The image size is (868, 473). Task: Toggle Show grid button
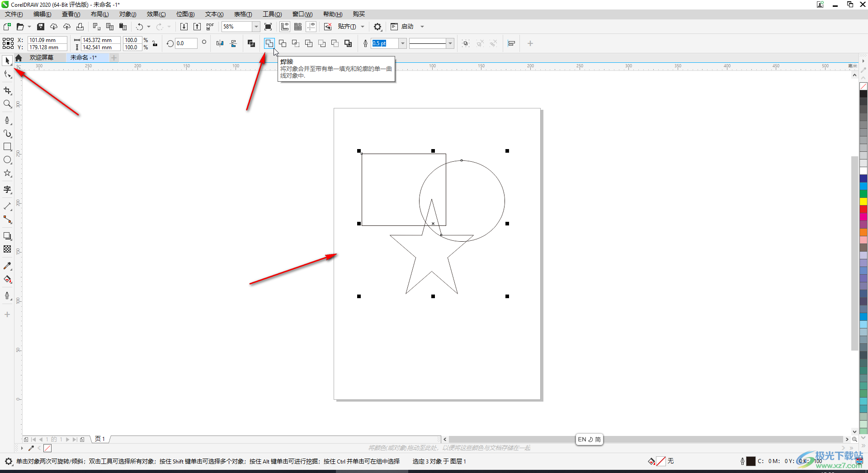(x=298, y=27)
